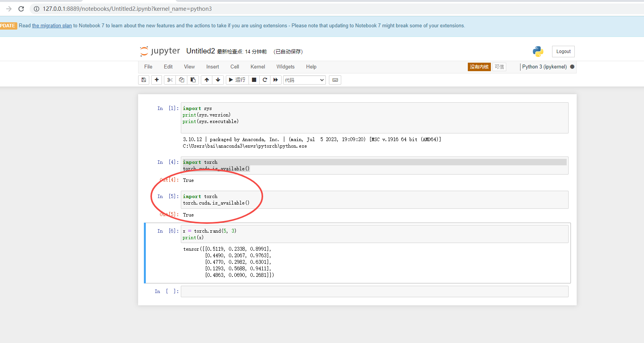Restart the kernel with the circular arrow

click(265, 80)
